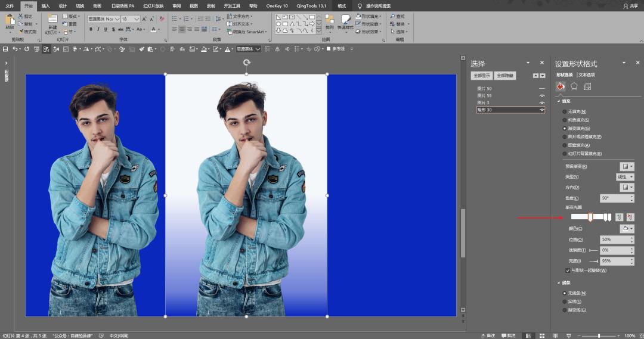Open the Size & Properties icon tab
Screen dimensions: 644x339
587,86
